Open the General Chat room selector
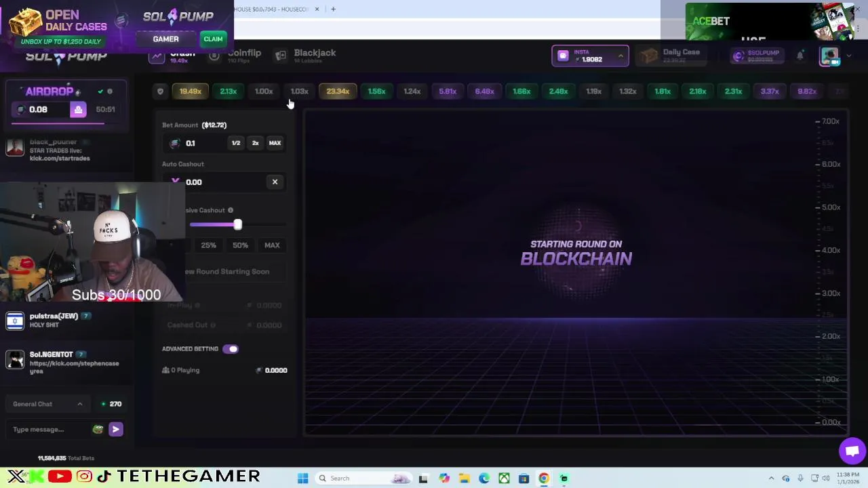Viewport: 868px width, 488px height. [x=47, y=404]
